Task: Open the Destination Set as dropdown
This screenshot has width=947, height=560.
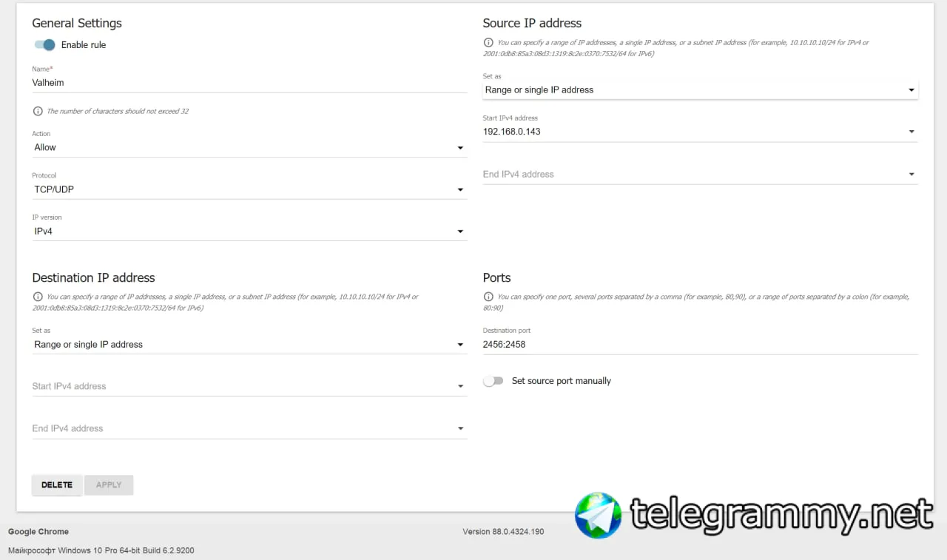Action: [249, 345]
